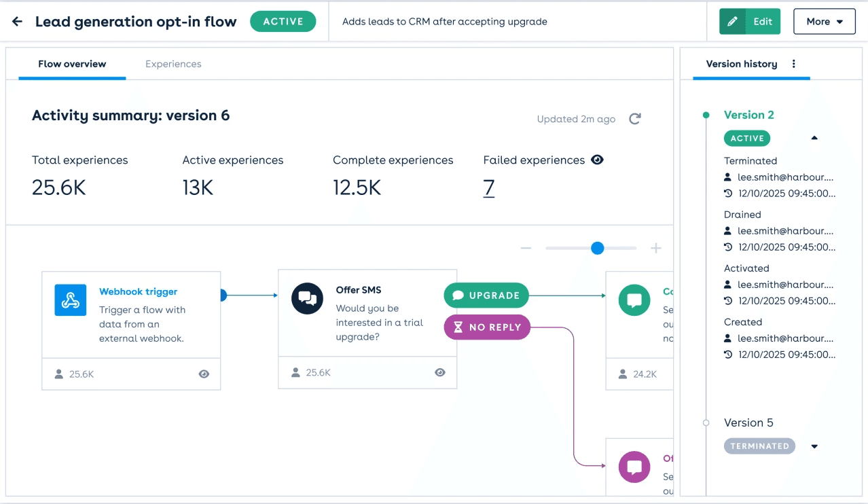This screenshot has height=504, width=868.
Task: Select the UPGRADE reply branch
Action: (x=486, y=295)
